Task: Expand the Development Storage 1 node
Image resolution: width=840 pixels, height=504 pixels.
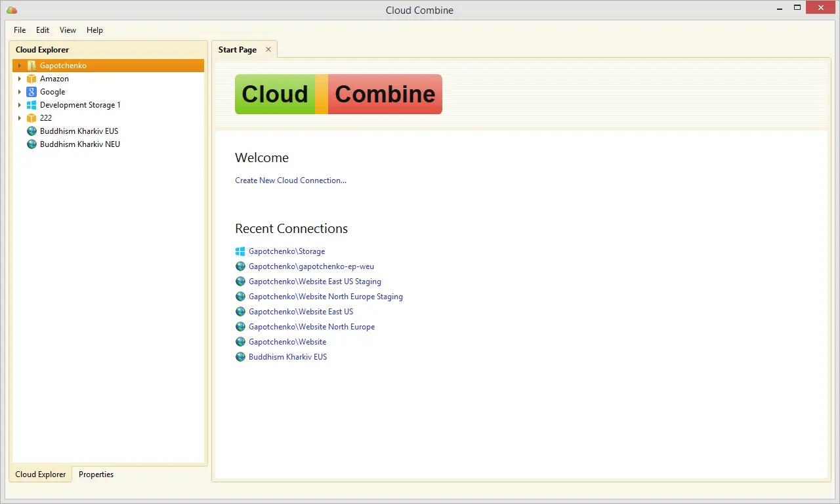Action: (x=20, y=105)
